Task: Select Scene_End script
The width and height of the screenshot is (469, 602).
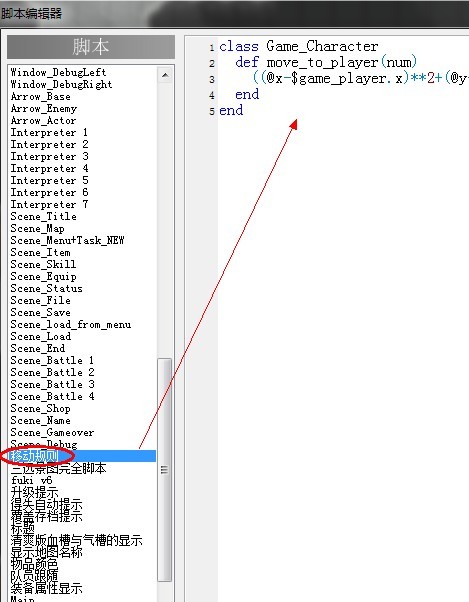Action: (x=38, y=348)
